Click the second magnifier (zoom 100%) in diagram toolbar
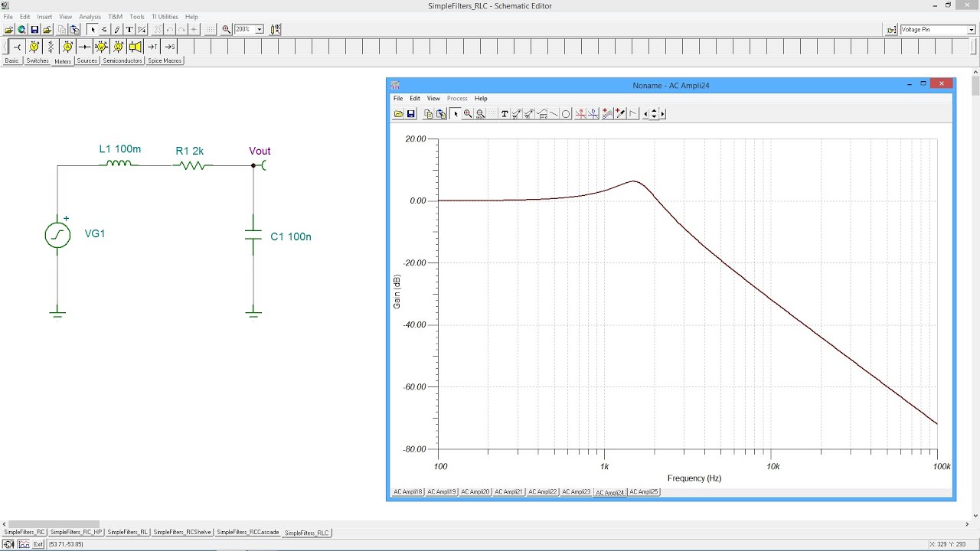The image size is (980, 551). [480, 114]
